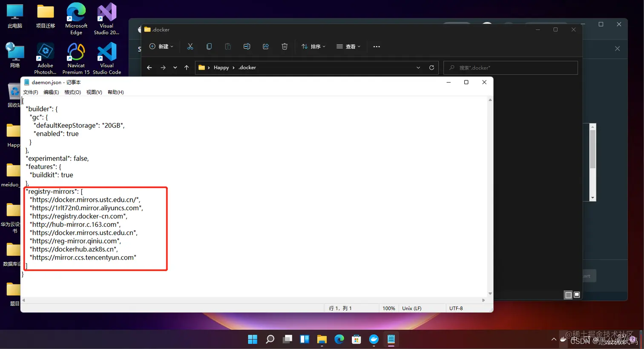
Task: Click the 搜索".docker" search box
Action: coord(511,68)
